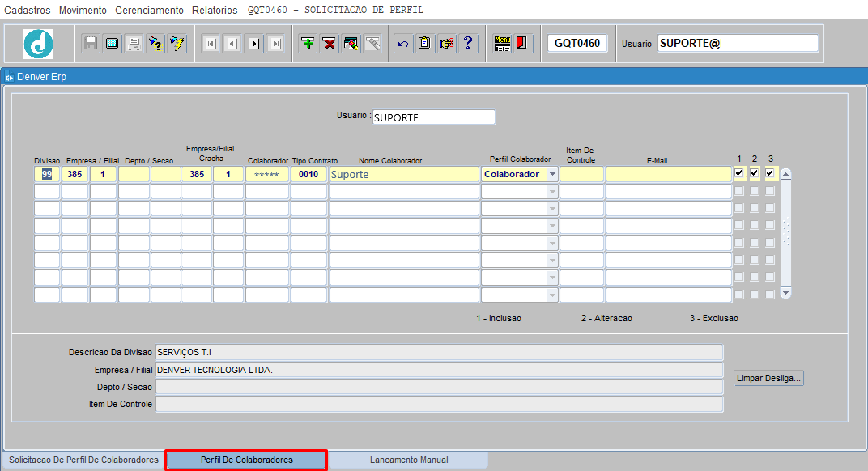Click the 'Perfil Colaborador' column header
Screen dimensions: 868x471
(521, 159)
